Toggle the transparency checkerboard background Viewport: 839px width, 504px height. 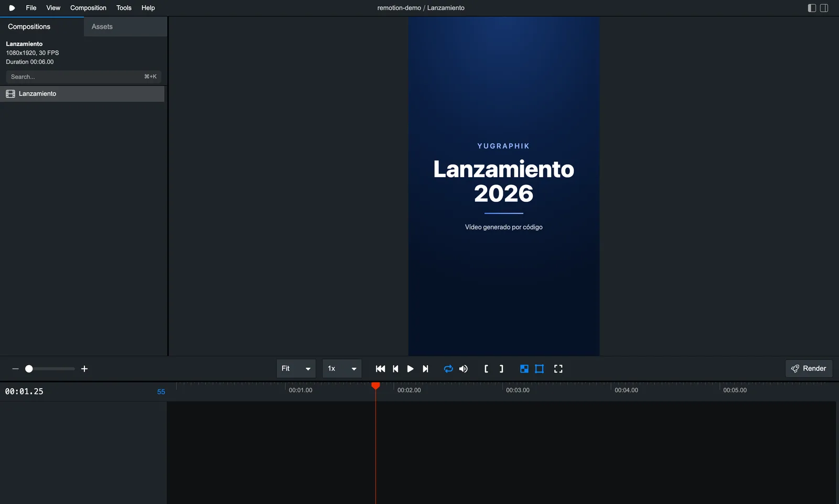tap(524, 369)
